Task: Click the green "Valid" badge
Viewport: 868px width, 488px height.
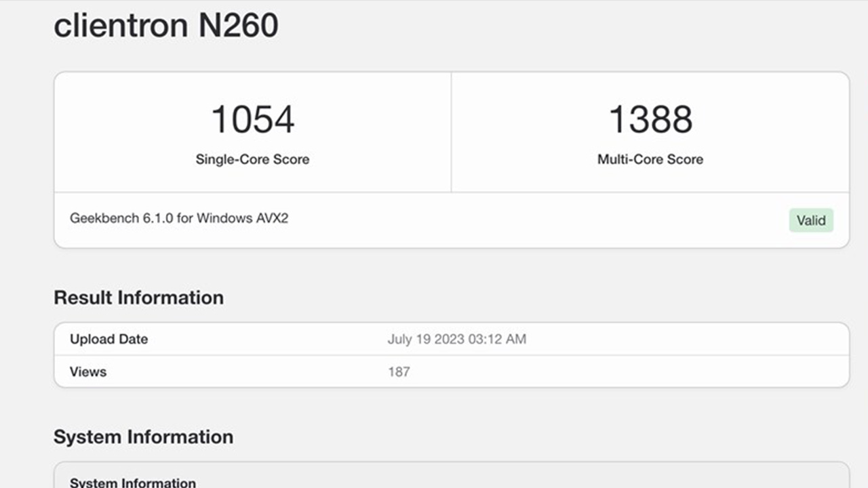Action: point(811,220)
